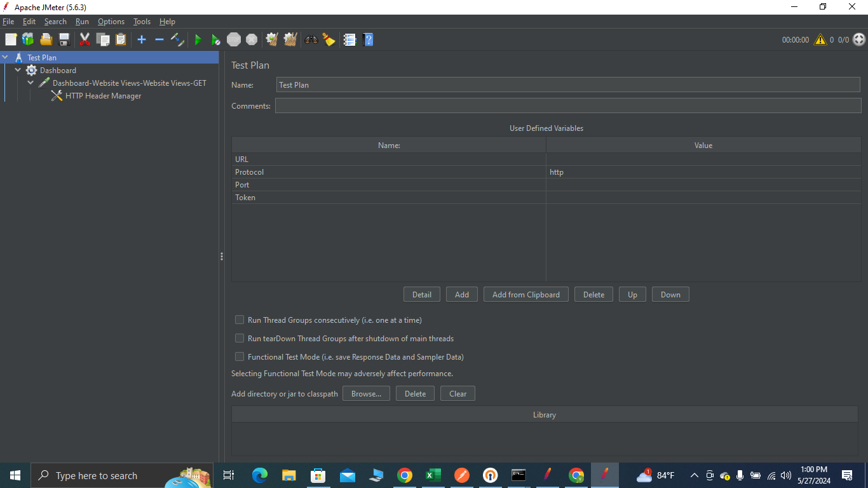Open the Help question mark icon
This screenshot has height=488, width=868.
tap(368, 39)
